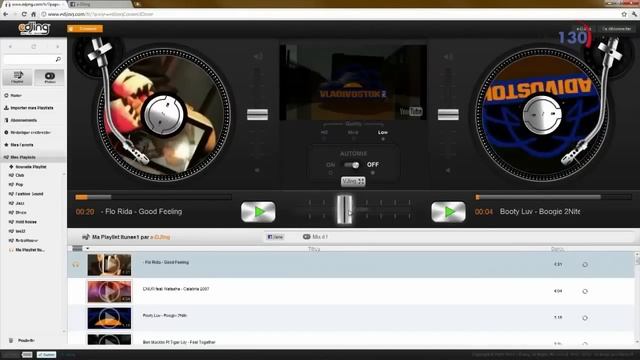Switch to the Videos sidebar tab

(49, 77)
